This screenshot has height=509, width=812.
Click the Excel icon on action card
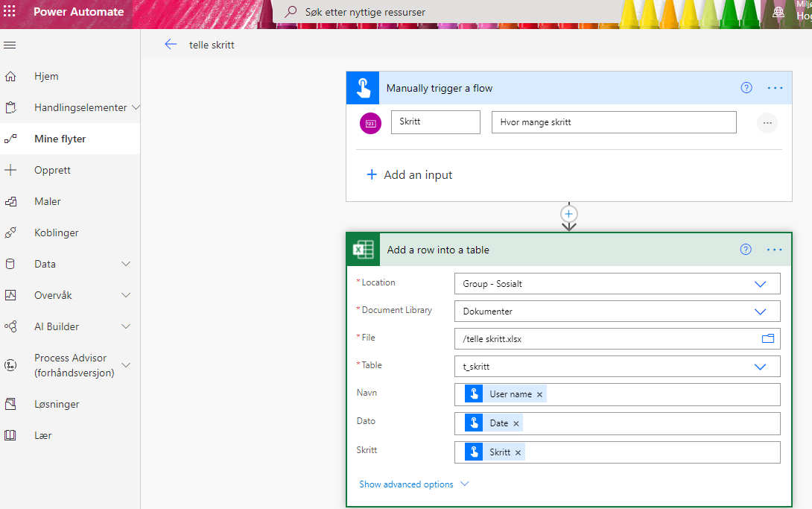pos(363,250)
